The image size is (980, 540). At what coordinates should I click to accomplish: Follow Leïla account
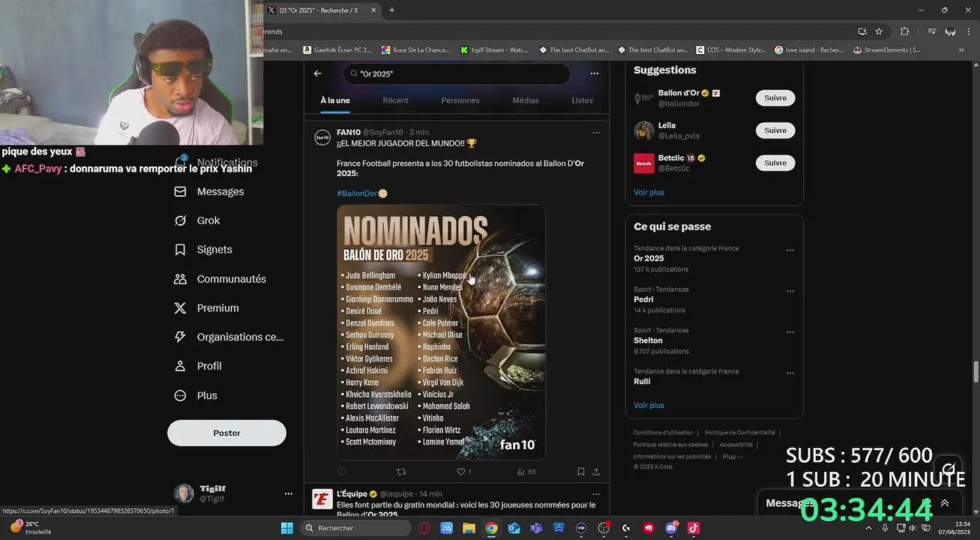775,130
